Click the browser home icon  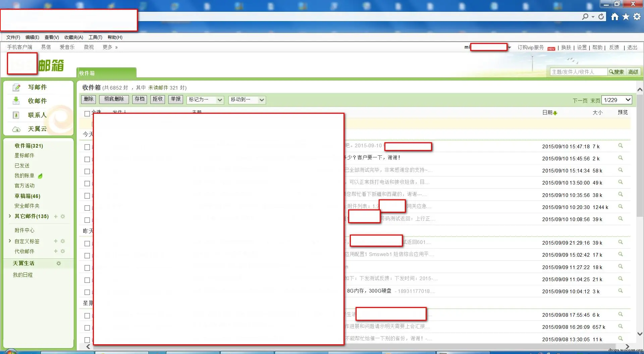[x=615, y=16]
